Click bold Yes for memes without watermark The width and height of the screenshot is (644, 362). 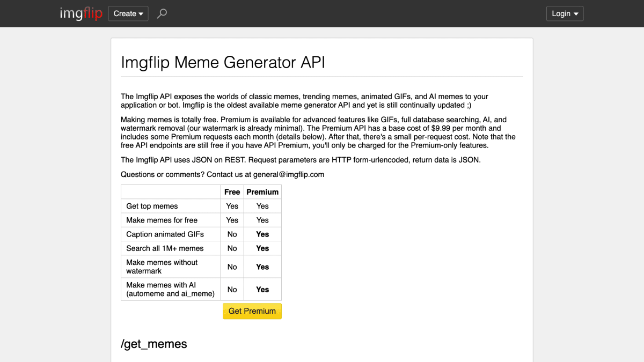[x=262, y=267]
